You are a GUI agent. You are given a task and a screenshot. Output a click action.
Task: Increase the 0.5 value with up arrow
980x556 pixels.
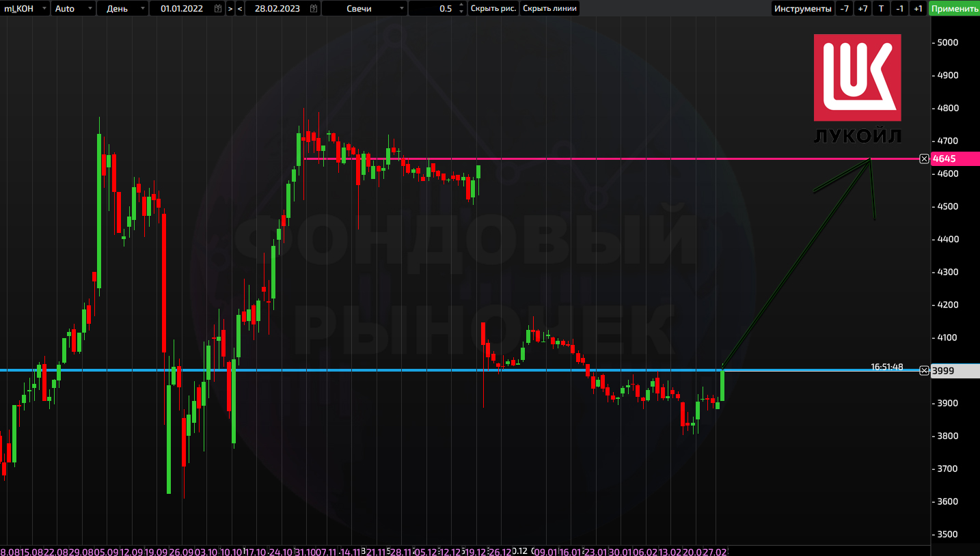click(461, 5)
